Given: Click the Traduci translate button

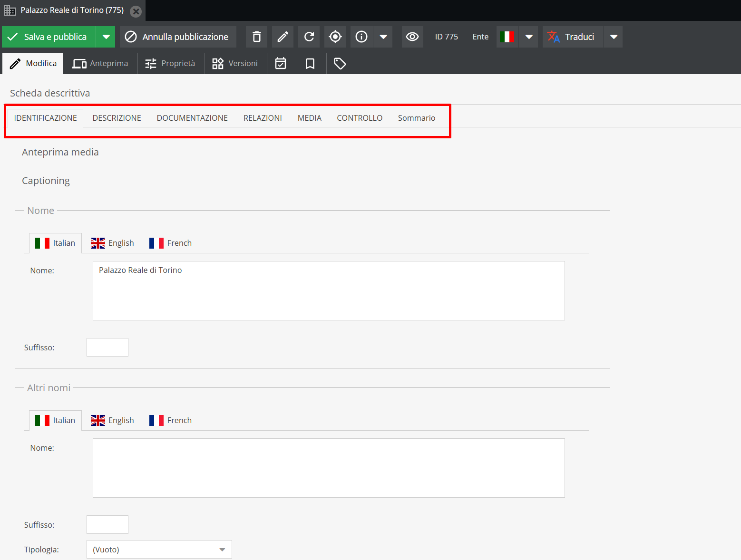Looking at the screenshot, I should tap(573, 37).
